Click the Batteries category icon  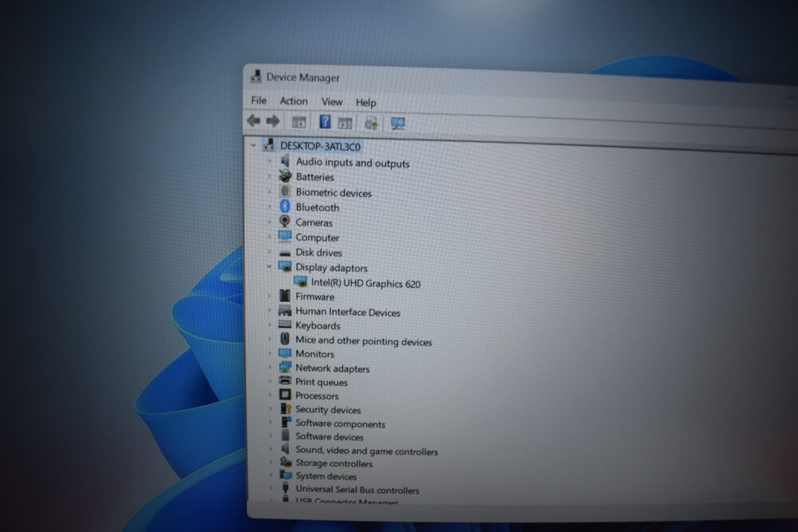285,176
